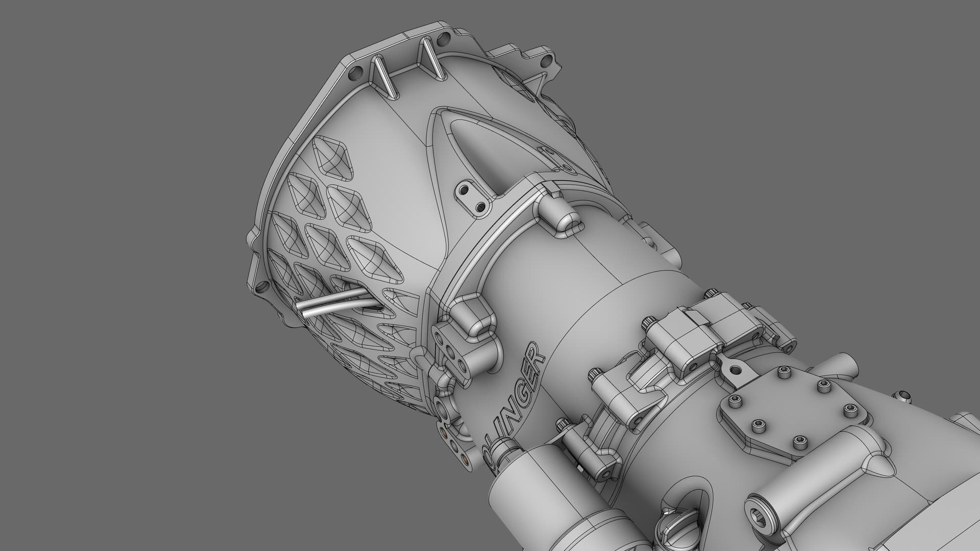Click the top-right bellhousing flange bolt hole
The image size is (980, 551).
point(546,61)
